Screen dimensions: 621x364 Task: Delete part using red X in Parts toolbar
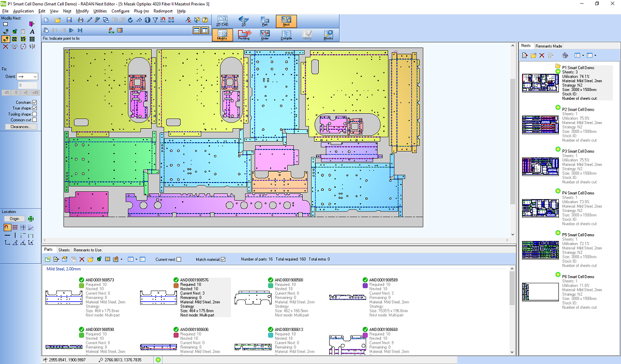tap(81, 259)
